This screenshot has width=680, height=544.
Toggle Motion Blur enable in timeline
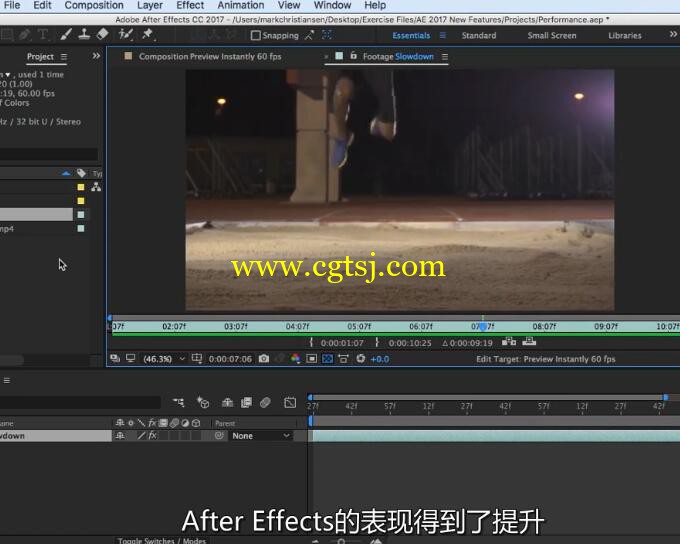click(265, 403)
